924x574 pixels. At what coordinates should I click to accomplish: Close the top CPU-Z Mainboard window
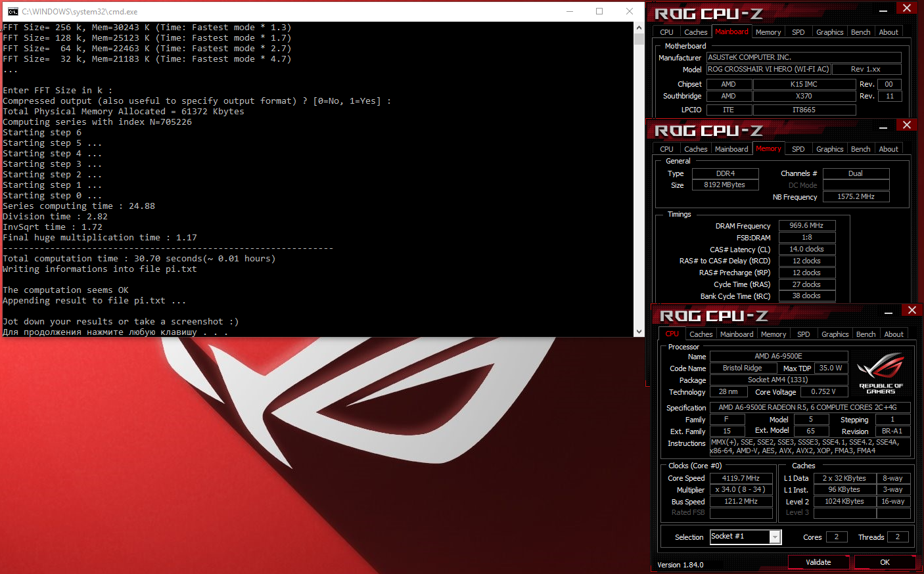[906, 8]
